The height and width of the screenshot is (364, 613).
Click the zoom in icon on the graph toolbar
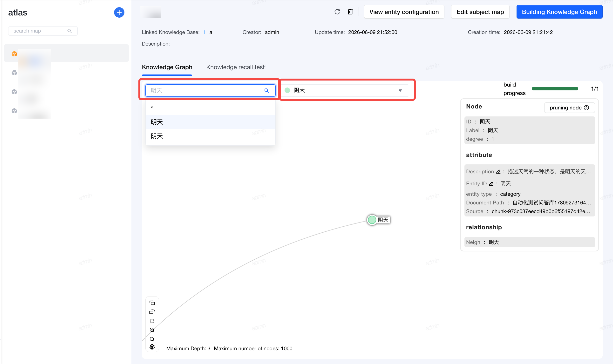152,330
